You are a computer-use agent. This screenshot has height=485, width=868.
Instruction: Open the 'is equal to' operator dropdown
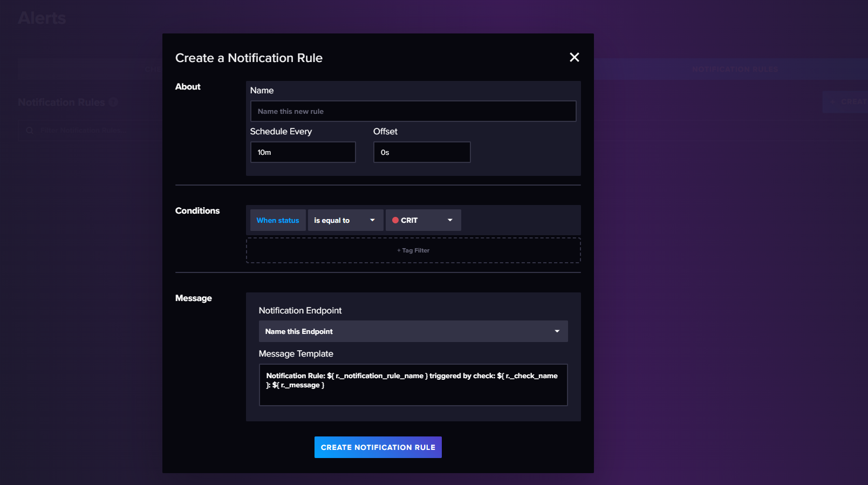click(x=345, y=220)
